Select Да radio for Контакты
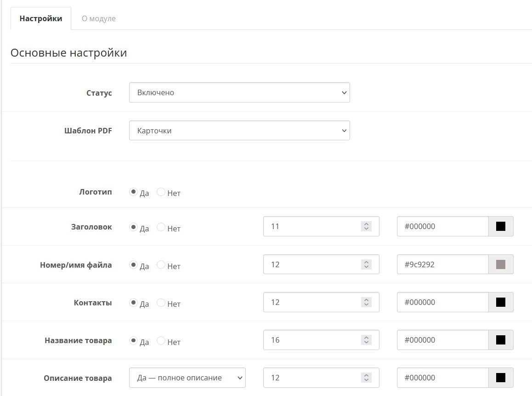Screen dimensions: 532x396 pos(134,303)
